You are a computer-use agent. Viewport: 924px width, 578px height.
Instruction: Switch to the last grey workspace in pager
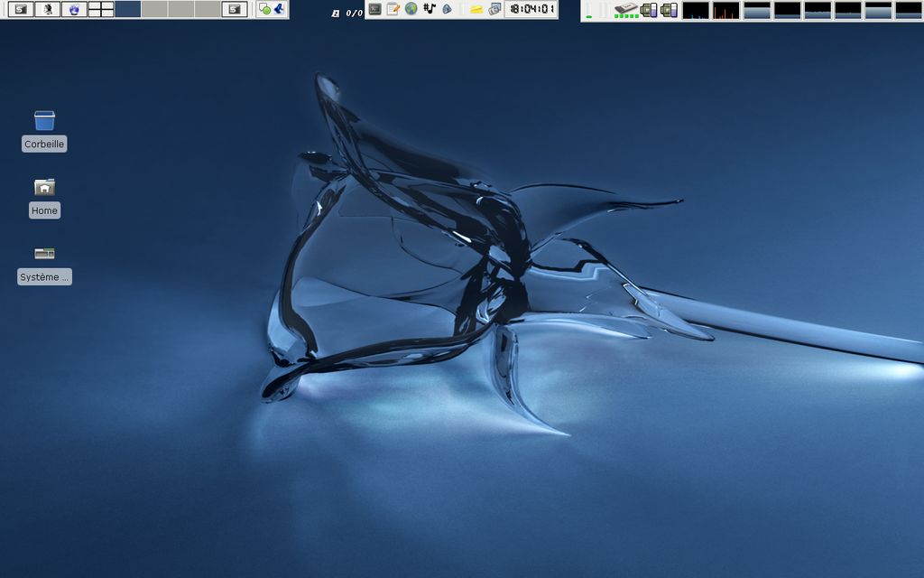point(208,9)
